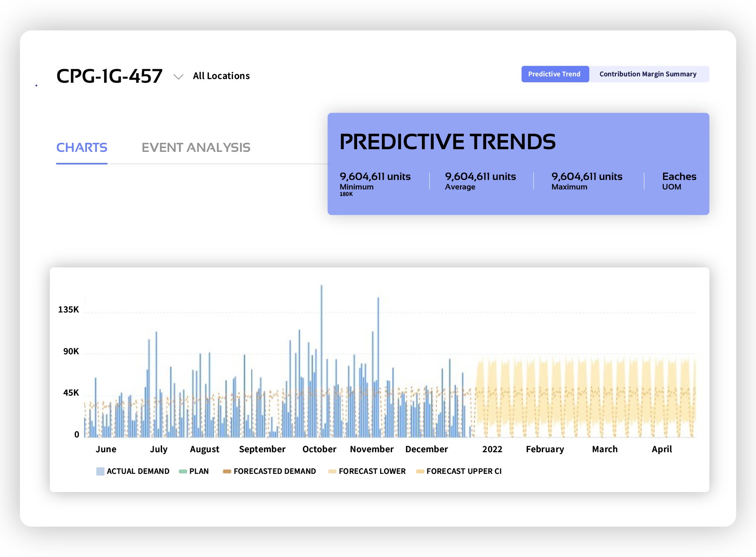
Task: Click the August axis label
Action: (x=205, y=450)
